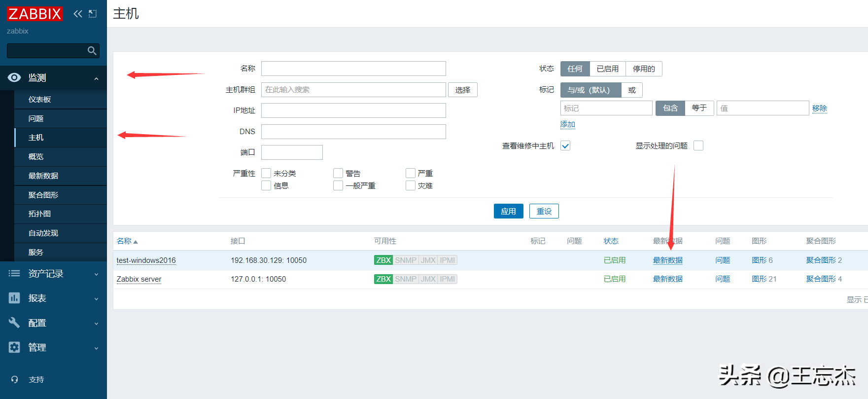The image size is (868, 399).
Task: Click the 支持 headset icon
Action: point(15,379)
